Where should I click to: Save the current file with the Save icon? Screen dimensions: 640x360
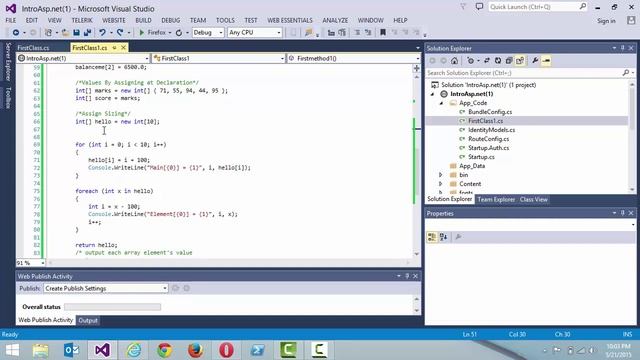point(76,32)
